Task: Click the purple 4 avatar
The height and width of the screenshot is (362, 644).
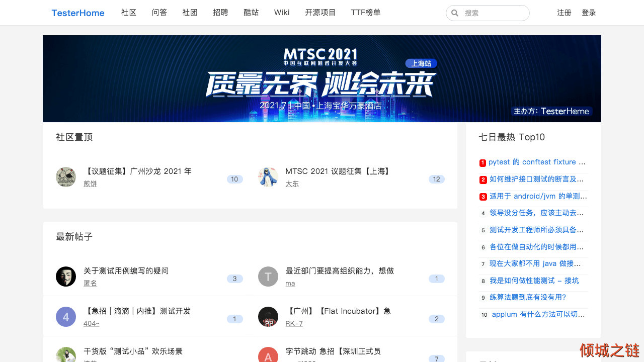Action: pos(66,317)
